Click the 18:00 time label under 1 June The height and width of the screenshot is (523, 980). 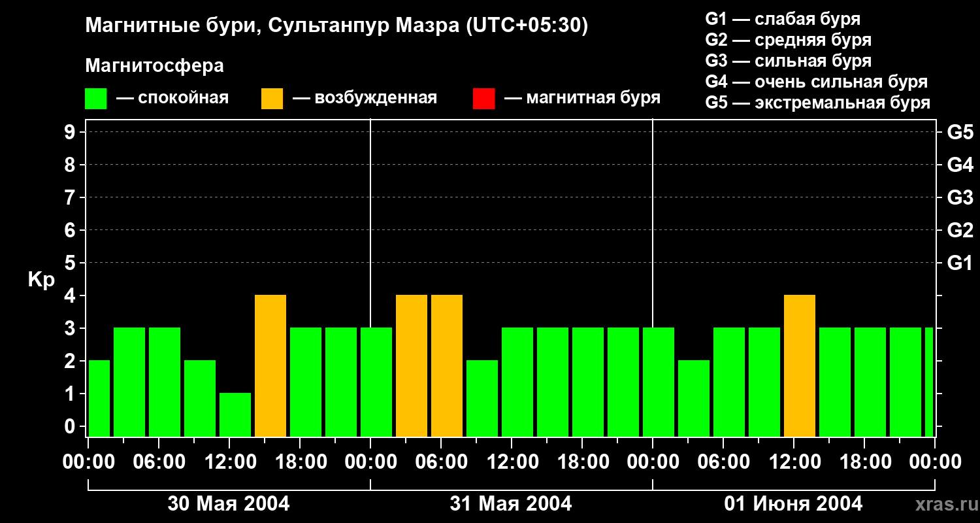(x=866, y=462)
